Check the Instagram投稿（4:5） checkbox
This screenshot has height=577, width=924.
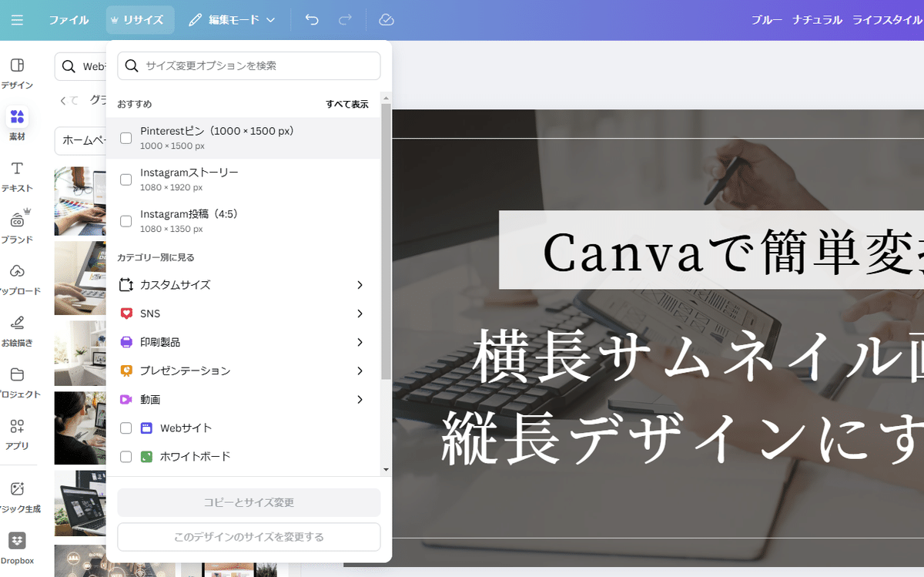coord(126,221)
